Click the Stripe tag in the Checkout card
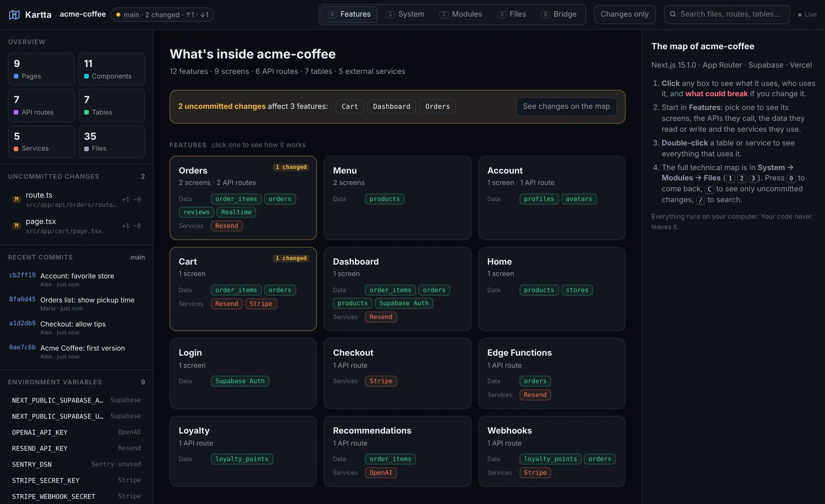 381,381
